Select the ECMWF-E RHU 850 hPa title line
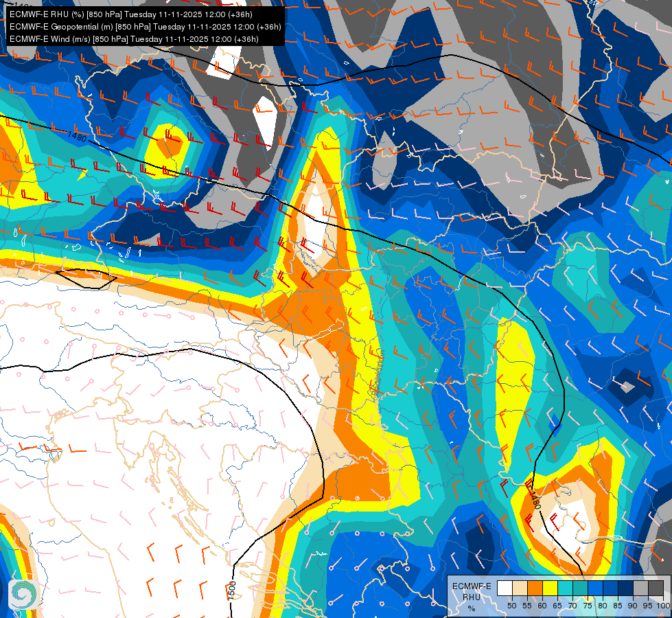The image size is (672, 618). coord(131,14)
